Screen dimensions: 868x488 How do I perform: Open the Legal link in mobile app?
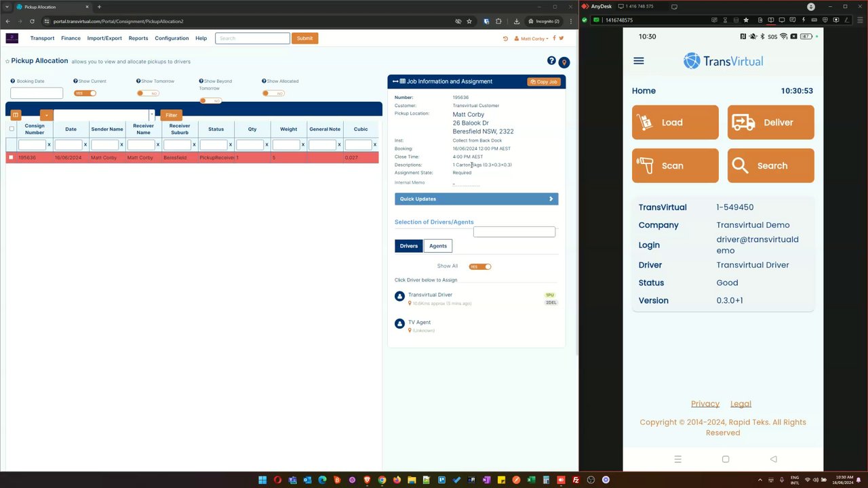741,404
